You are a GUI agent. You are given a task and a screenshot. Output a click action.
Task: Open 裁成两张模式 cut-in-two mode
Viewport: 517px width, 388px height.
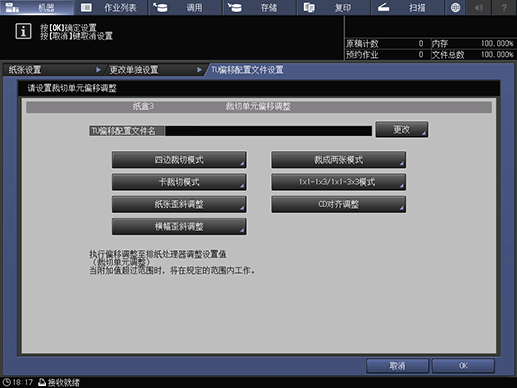pyautogui.click(x=339, y=160)
